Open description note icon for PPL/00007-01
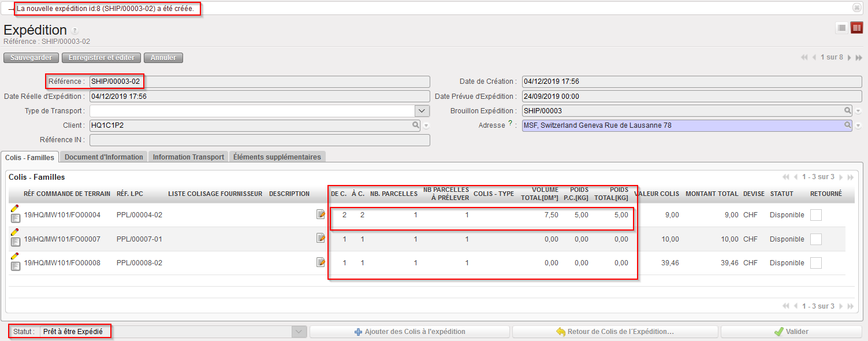Image resolution: width=868 pixels, height=341 pixels. point(321,238)
